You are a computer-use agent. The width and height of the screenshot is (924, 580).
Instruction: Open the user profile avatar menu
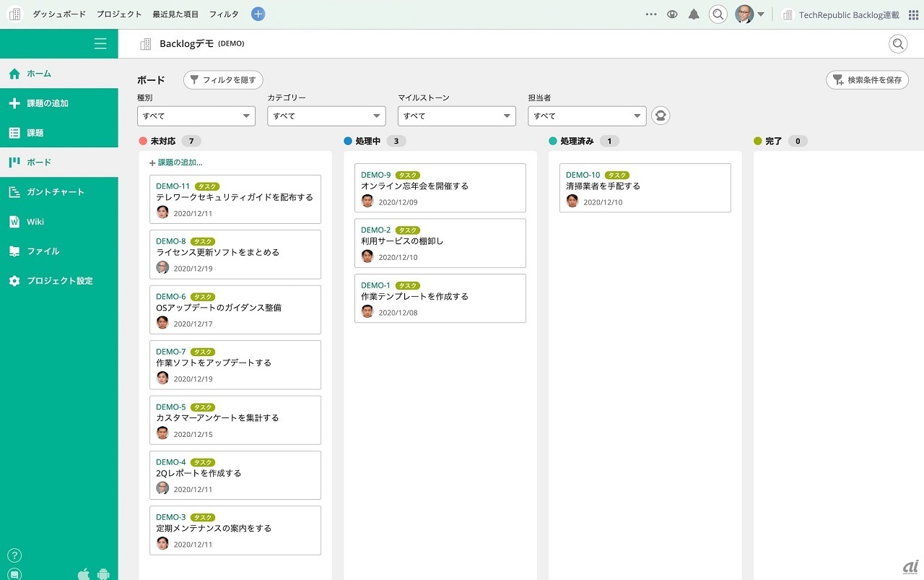click(749, 14)
